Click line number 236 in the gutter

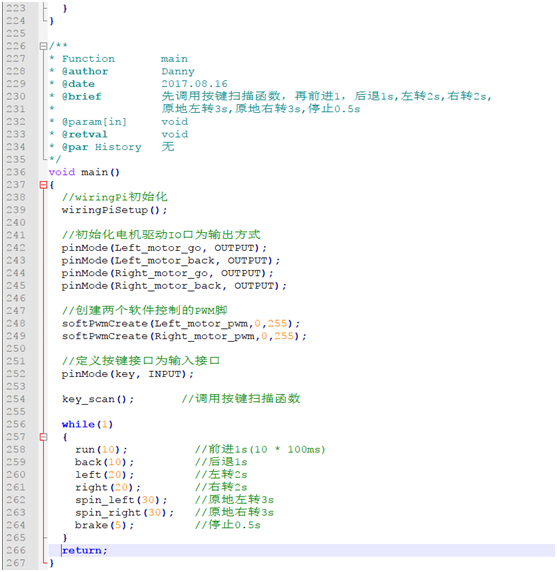coord(16,172)
